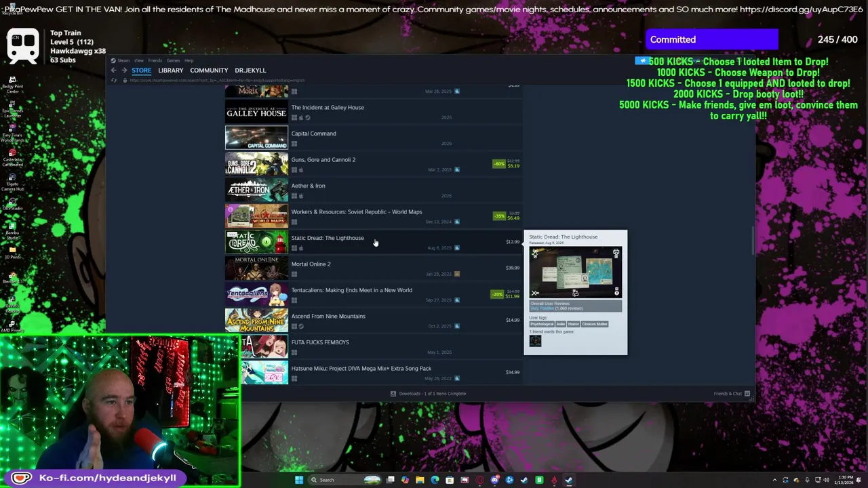Click the Steam store page scrollbar
Viewport: 868px width, 488px height.
(x=753, y=241)
